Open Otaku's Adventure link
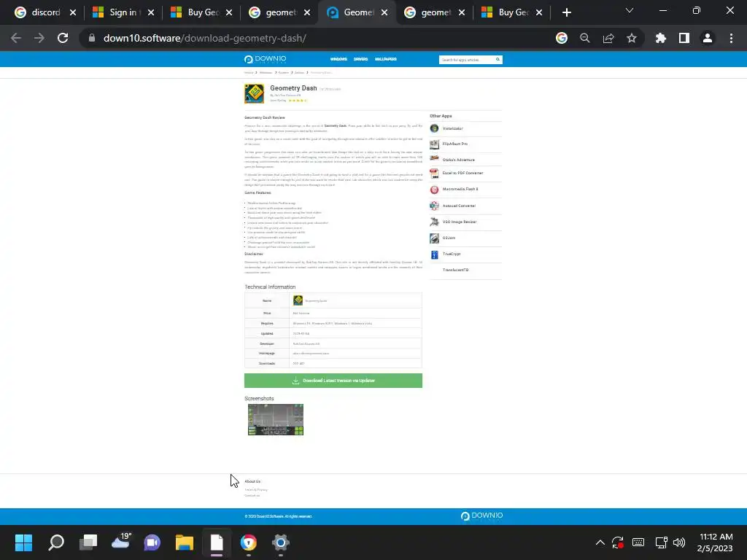The width and height of the screenshot is (747, 560). (458, 160)
